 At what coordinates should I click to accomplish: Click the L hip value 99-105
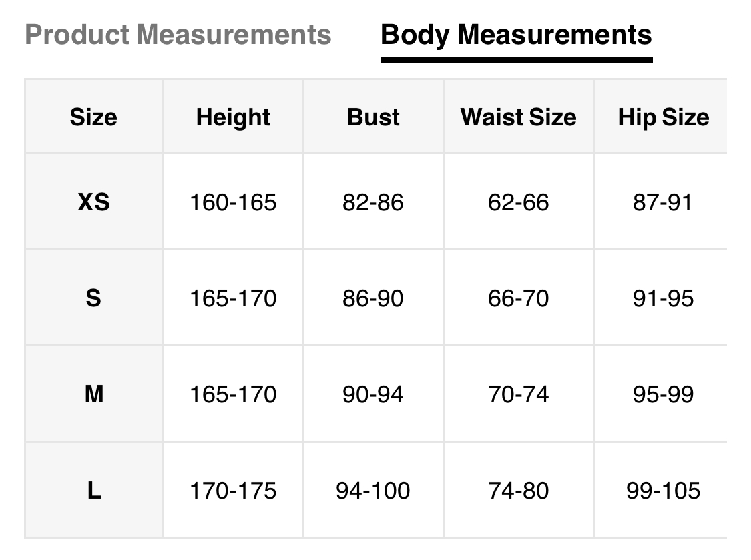point(664,491)
